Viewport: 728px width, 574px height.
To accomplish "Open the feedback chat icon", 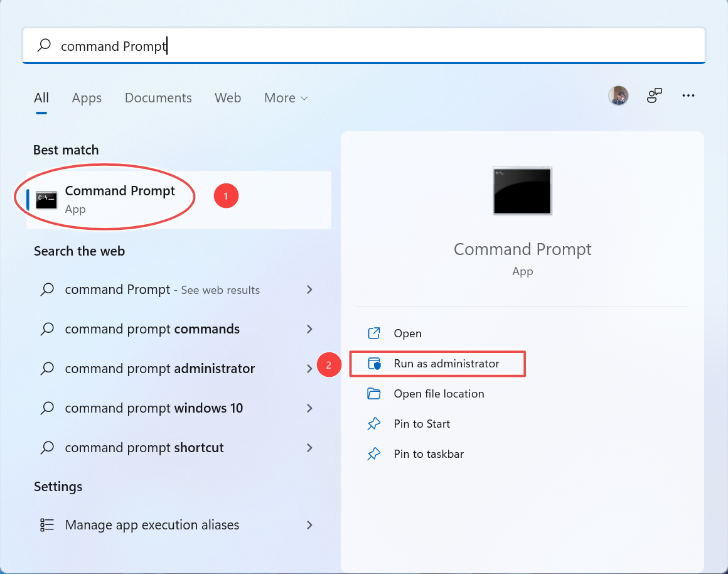I will point(655,96).
